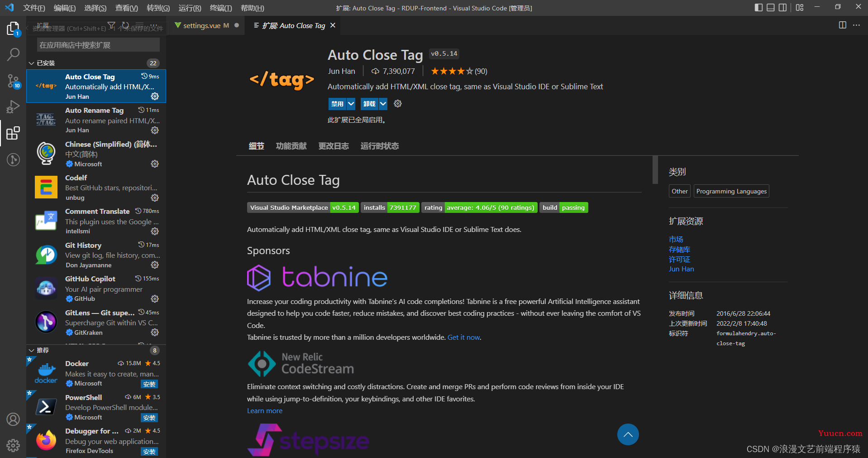The image size is (868, 458).
Task: Open the 市场 marketplace link
Action: tap(676, 239)
